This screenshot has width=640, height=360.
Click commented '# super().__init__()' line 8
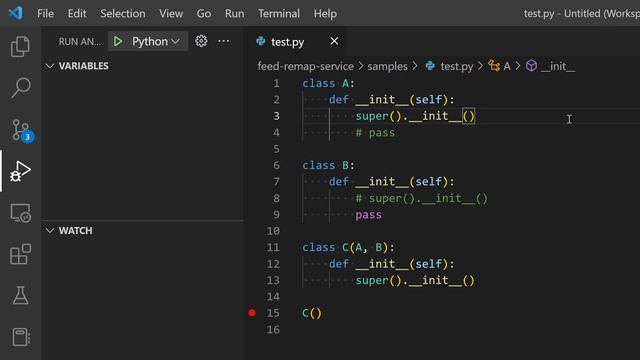pos(421,198)
